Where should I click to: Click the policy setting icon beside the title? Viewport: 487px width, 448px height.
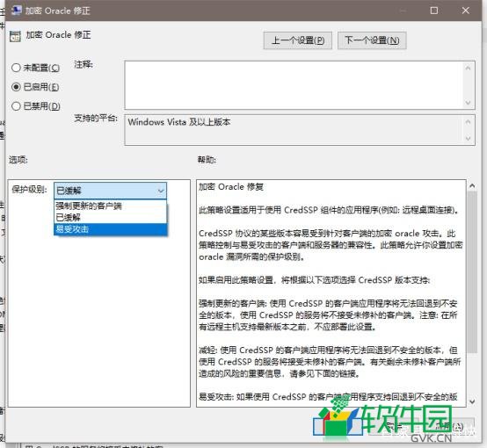[15, 36]
